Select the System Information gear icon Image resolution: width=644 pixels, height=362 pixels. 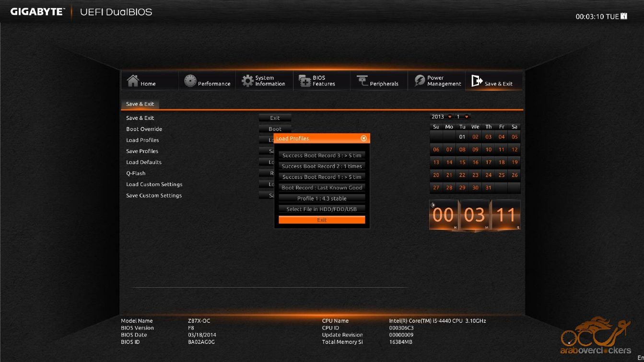(247, 81)
